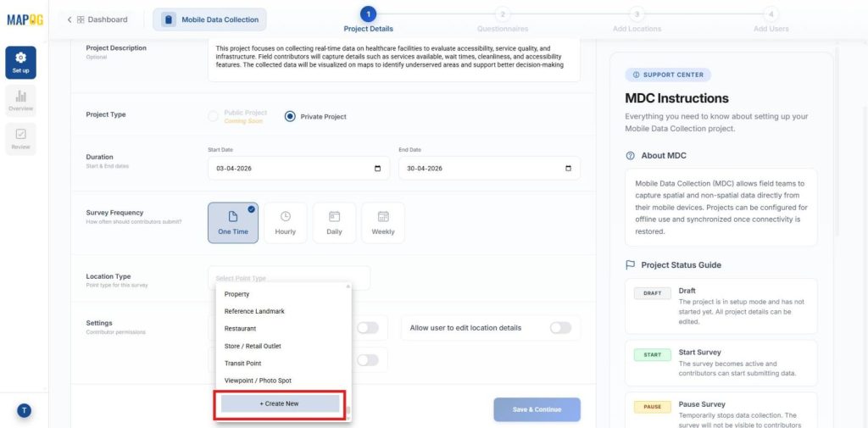This screenshot has width=868, height=428.
Task: Go back to Dashboard
Action: pos(97,19)
